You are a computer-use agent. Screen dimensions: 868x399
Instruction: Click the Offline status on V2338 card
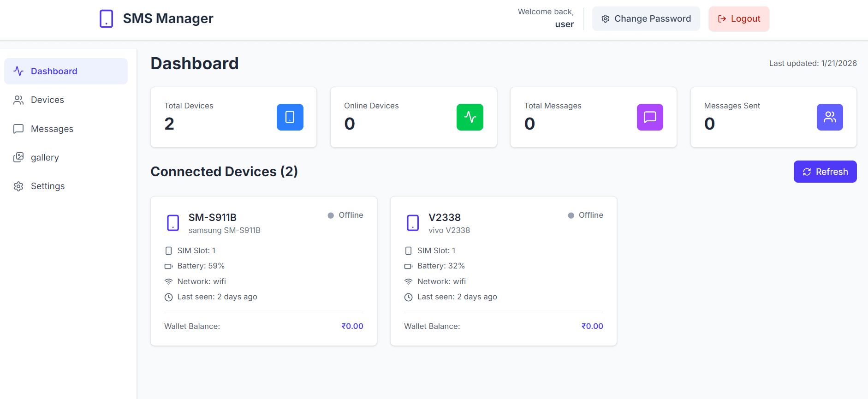tap(586, 215)
